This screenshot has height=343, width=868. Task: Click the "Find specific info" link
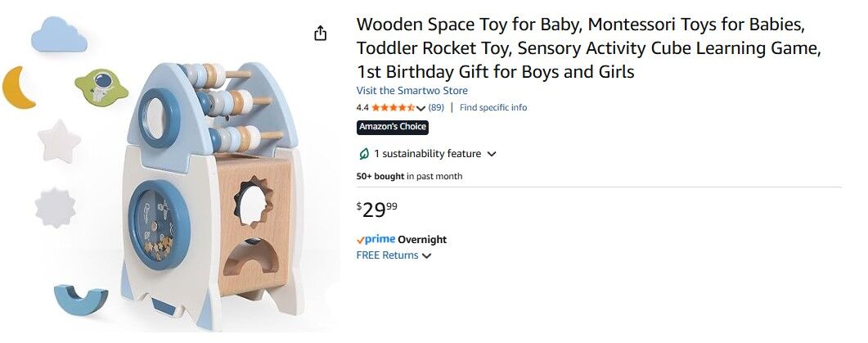click(x=493, y=108)
